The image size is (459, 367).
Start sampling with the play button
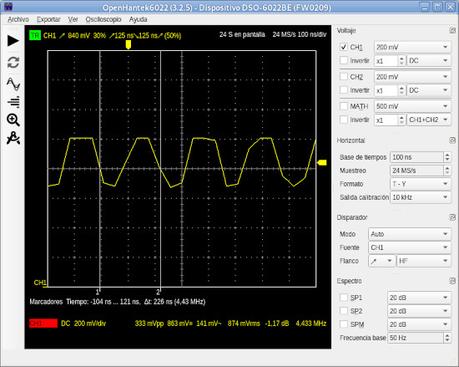point(13,41)
